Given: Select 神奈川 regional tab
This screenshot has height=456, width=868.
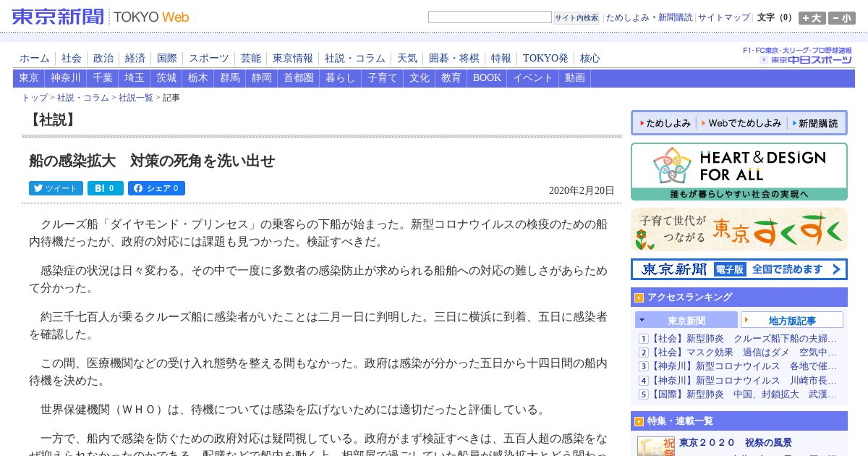Looking at the screenshot, I should point(66,78).
